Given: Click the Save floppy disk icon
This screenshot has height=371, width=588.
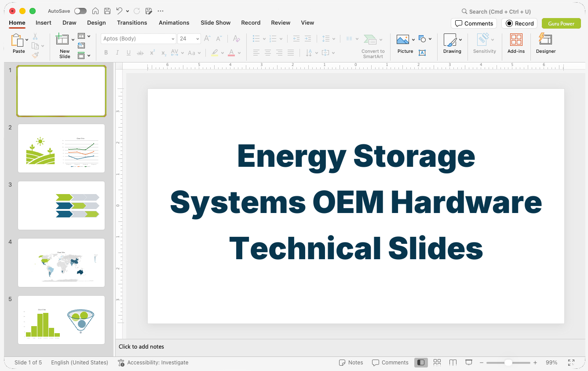Looking at the screenshot, I should 107,11.
